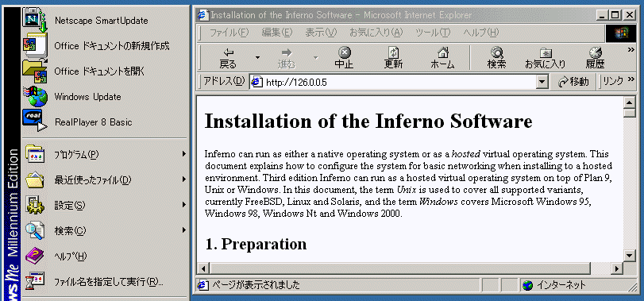Click the horizontal scrollbar thumb

(400, 269)
